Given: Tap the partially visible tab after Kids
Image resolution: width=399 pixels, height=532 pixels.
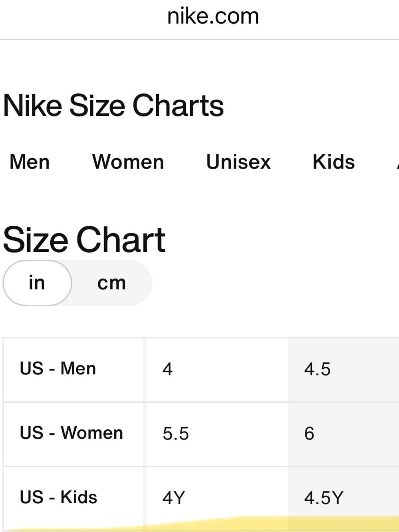Looking at the screenshot, I should [398, 162].
